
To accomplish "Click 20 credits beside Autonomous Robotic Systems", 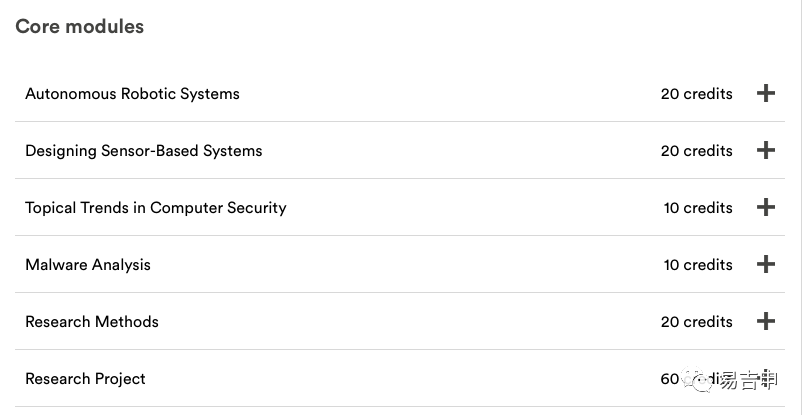I will click(696, 94).
